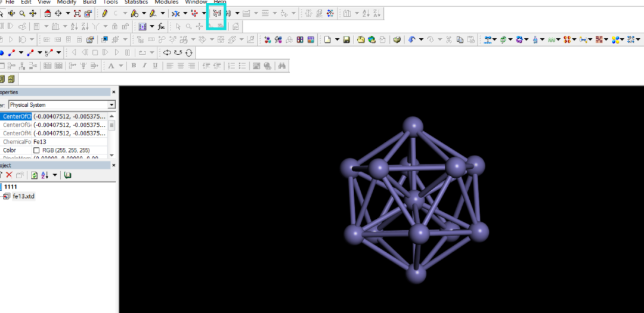This screenshot has width=644, height=313.
Task: Click the new document icon
Action: (x=327, y=40)
